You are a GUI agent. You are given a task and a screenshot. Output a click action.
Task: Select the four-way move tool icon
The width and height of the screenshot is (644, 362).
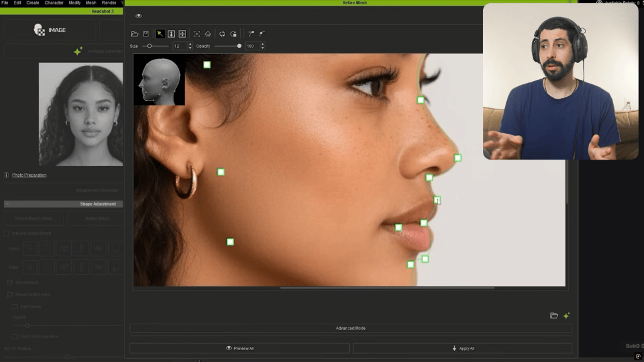pos(182,34)
